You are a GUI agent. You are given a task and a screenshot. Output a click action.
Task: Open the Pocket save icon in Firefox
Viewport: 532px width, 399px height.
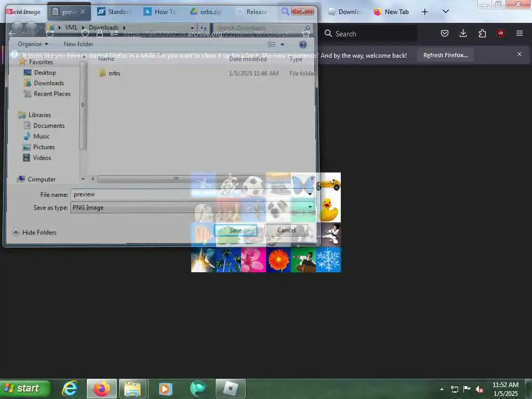(445, 33)
